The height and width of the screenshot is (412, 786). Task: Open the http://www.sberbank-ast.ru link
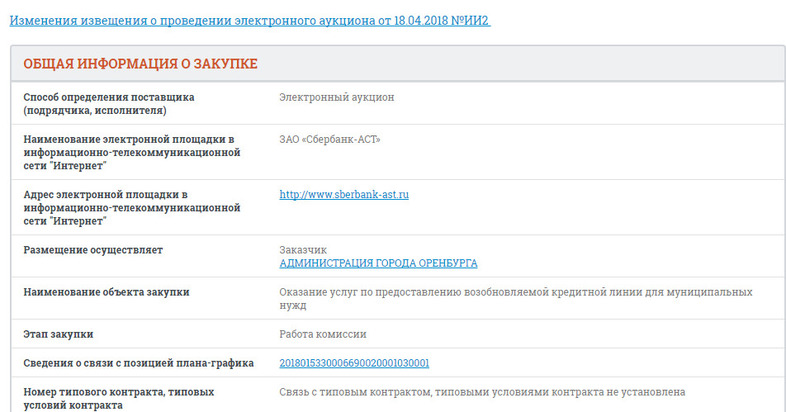click(x=344, y=195)
